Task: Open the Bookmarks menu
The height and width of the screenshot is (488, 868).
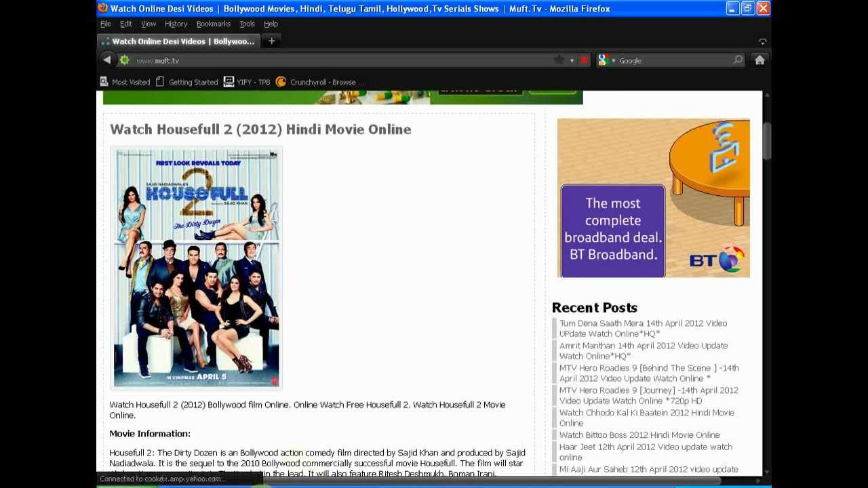Action: 214,24
